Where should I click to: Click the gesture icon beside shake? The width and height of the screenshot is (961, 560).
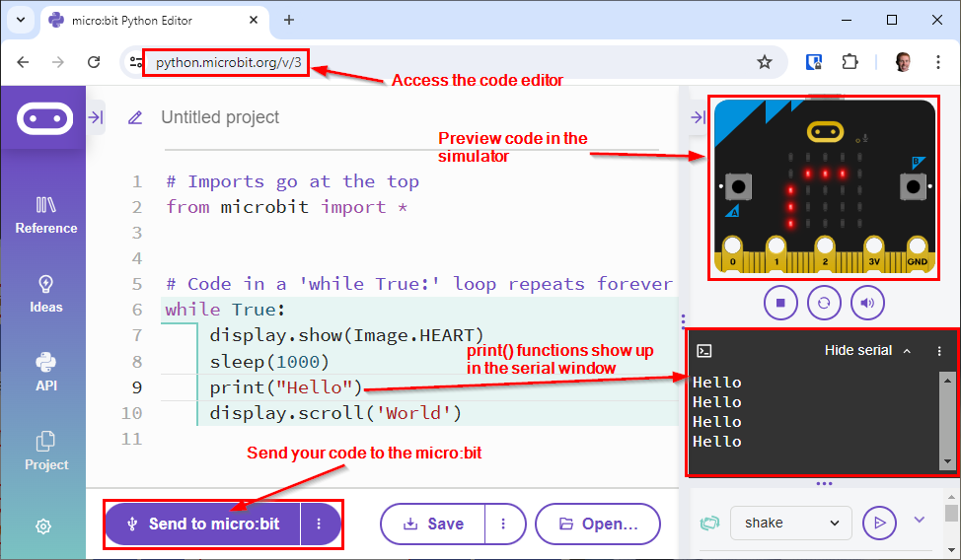coord(709,524)
